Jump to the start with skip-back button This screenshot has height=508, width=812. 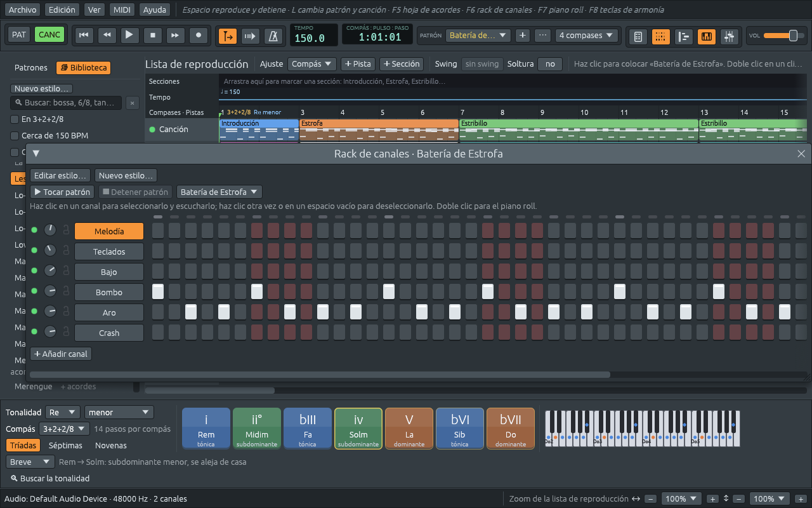[83, 35]
